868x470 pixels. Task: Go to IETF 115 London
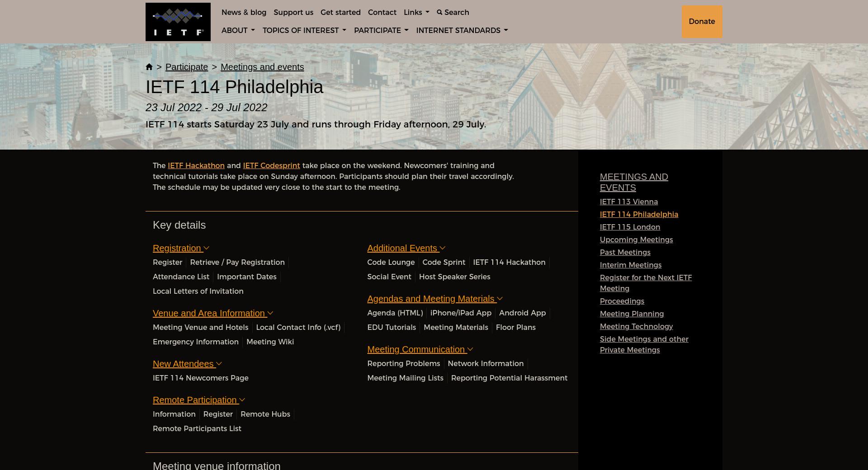click(630, 227)
